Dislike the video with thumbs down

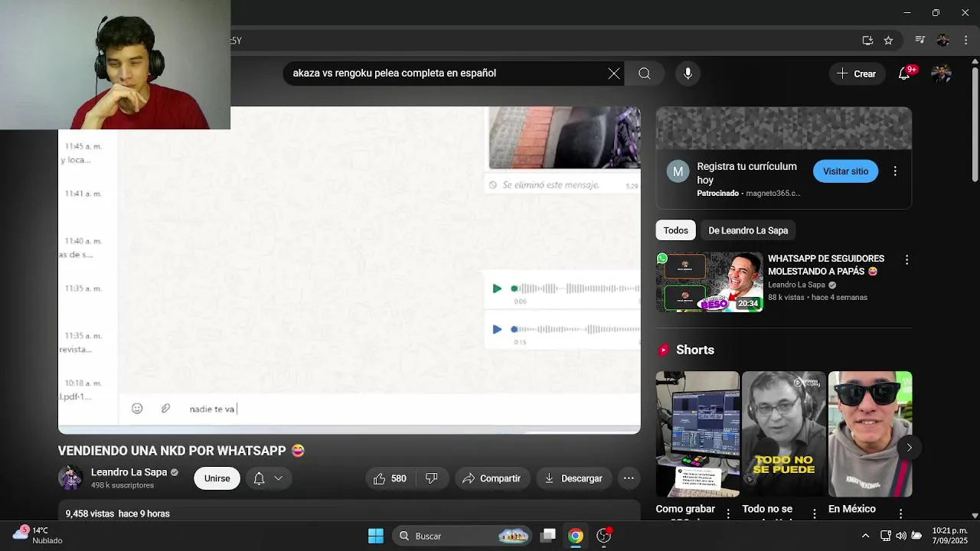[432, 478]
